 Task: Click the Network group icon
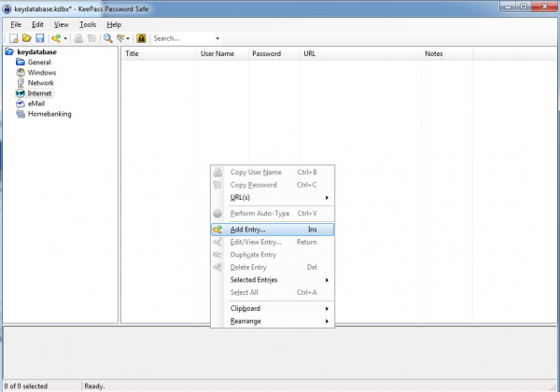tap(21, 83)
